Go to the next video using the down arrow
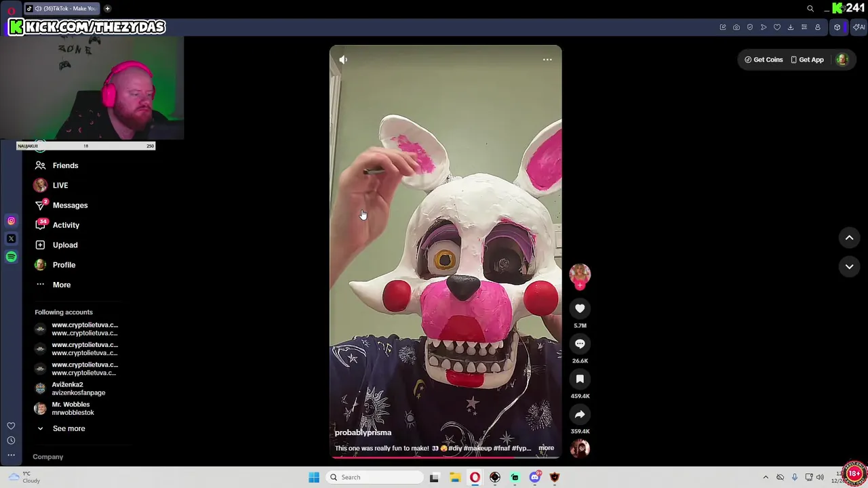This screenshot has height=488, width=868. pos(849,267)
